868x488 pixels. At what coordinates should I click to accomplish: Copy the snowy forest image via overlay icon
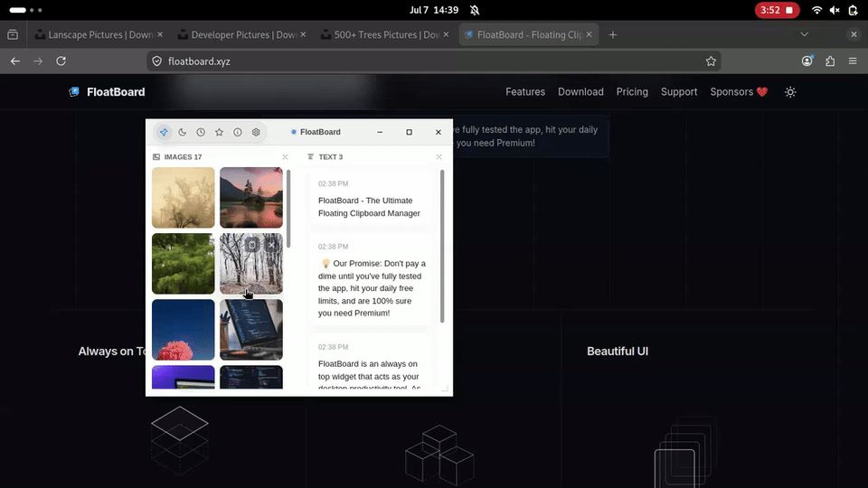(x=252, y=245)
